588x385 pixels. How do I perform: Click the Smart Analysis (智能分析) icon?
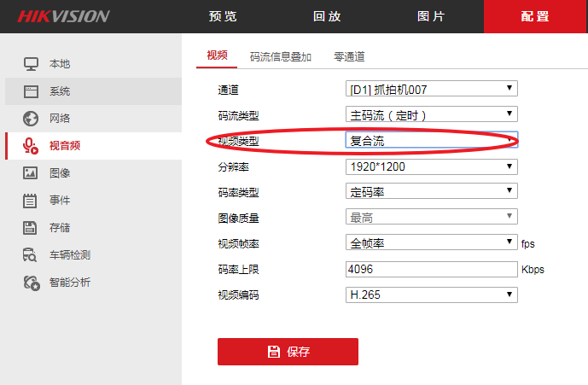[32, 283]
